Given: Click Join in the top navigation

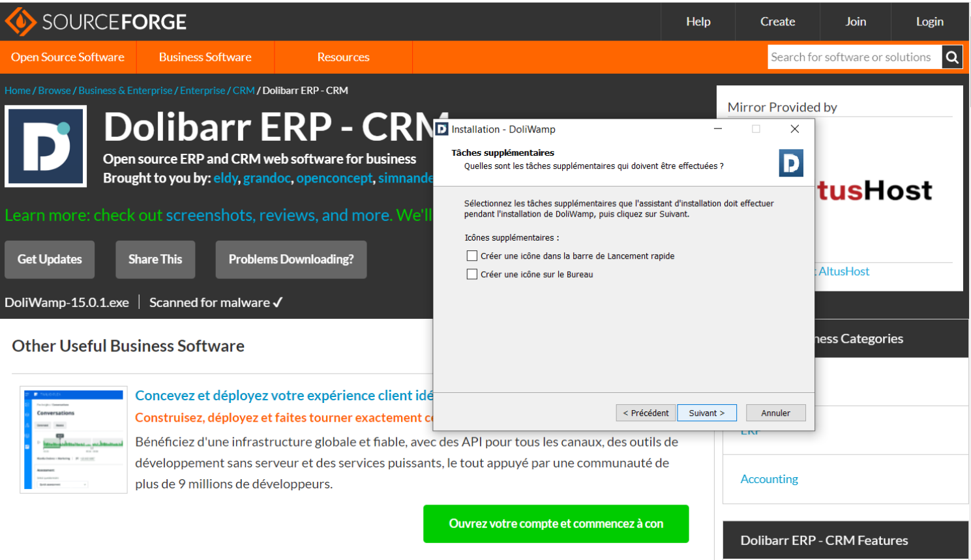Looking at the screenshot, I should pos(856,22).
